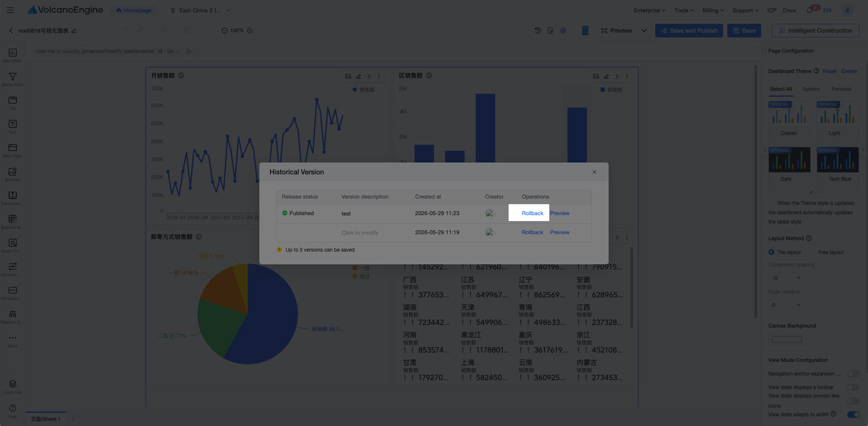Click the version history clock icon
The image size is (868, 426).
[537, 31]
